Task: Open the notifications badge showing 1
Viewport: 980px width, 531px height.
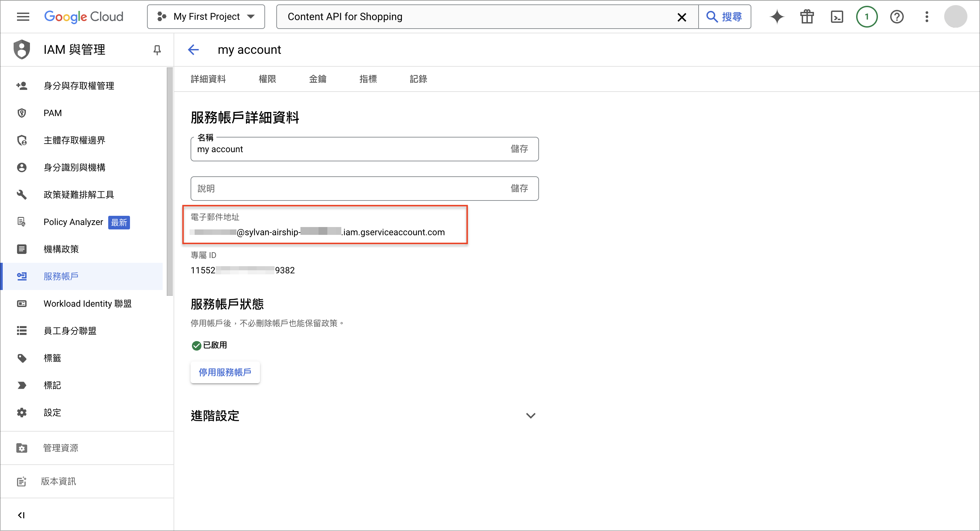Action: tap(867, 17)
